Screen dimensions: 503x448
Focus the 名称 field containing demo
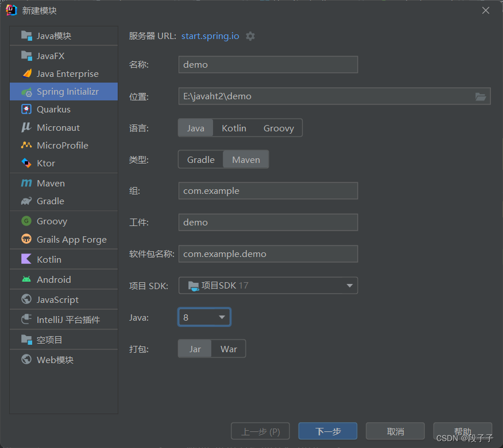click(268, 64)
